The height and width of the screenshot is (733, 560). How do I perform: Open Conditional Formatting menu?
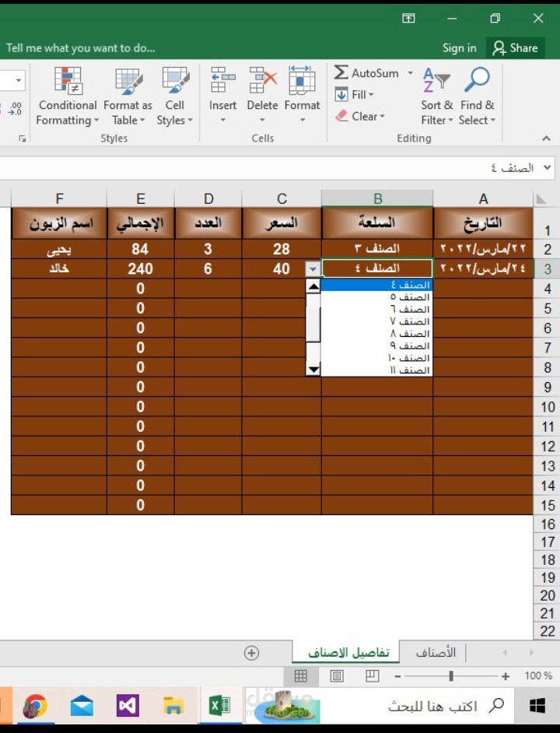click(68, 96)
